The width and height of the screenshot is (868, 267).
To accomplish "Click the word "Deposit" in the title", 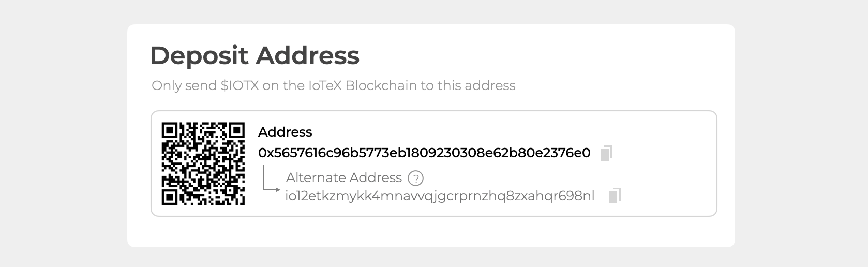I will (199, 55).
